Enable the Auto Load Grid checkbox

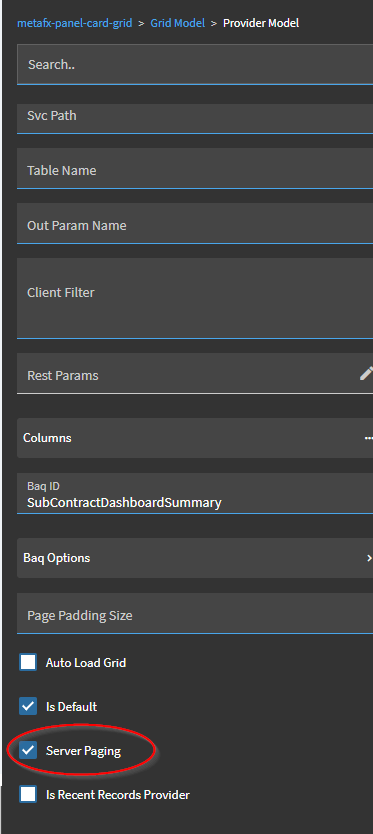point(28,663)
